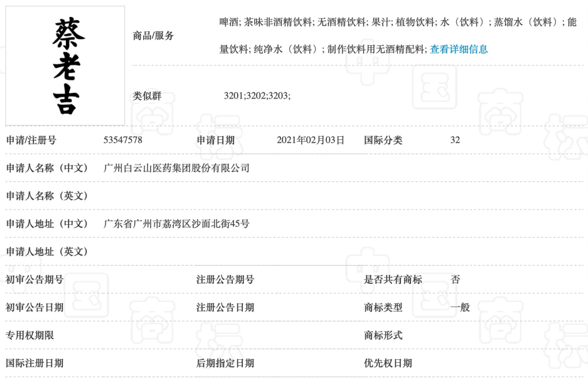Viewport: 588px width, 378px height.
Task: Click the 初审公告日期 label
Action: pos(35,308)
